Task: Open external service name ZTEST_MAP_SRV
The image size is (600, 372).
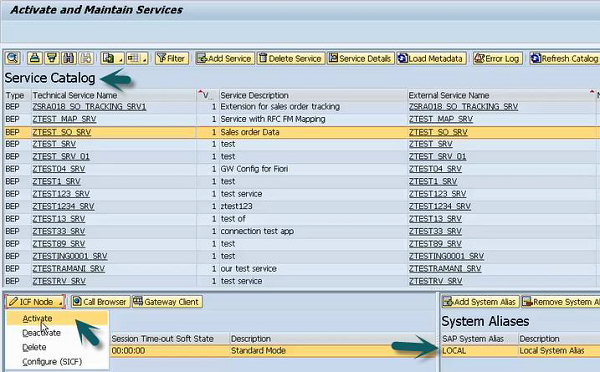Action: coord(440,119)
